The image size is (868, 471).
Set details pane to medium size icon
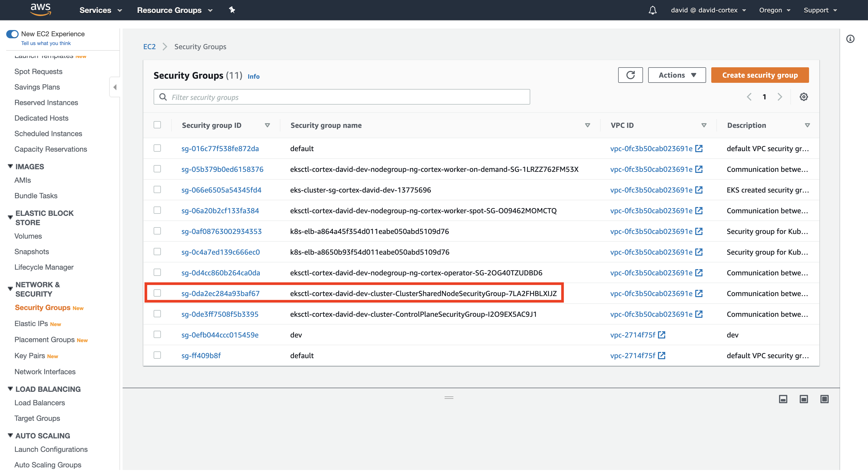pyautogui.click(x=803, y=400)
